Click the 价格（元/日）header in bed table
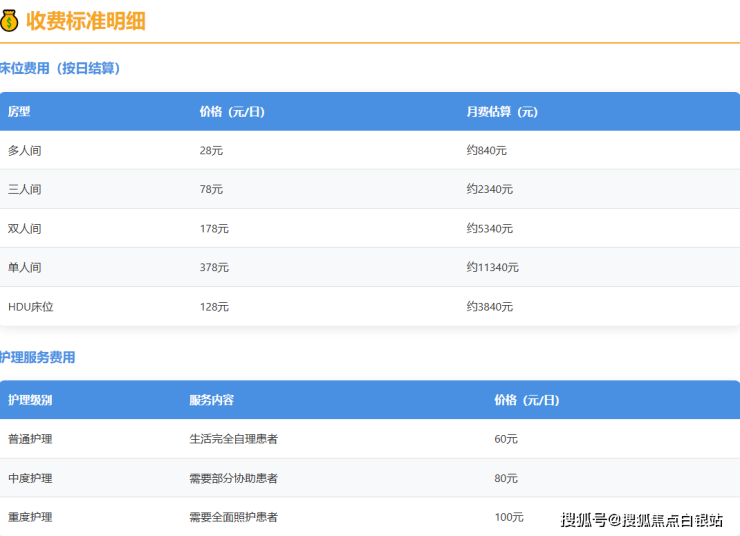This screenshot has height=536, width=740. click(232, 112)
